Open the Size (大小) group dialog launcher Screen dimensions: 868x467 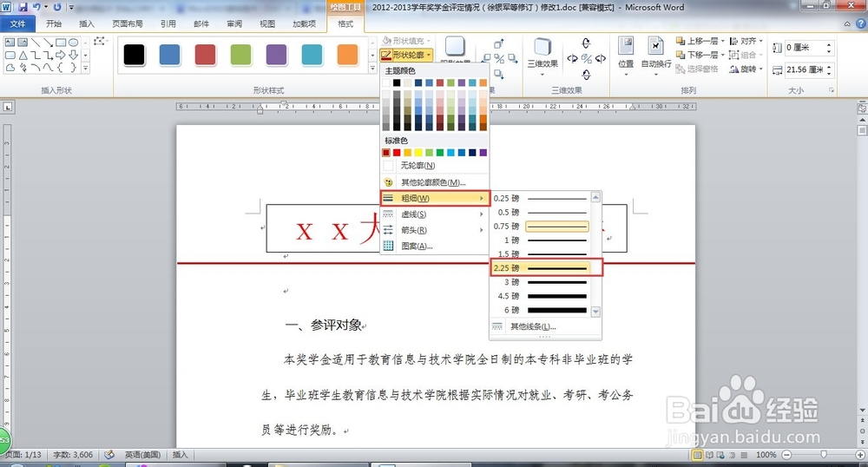pyautogui.click(x=832, y=89)
